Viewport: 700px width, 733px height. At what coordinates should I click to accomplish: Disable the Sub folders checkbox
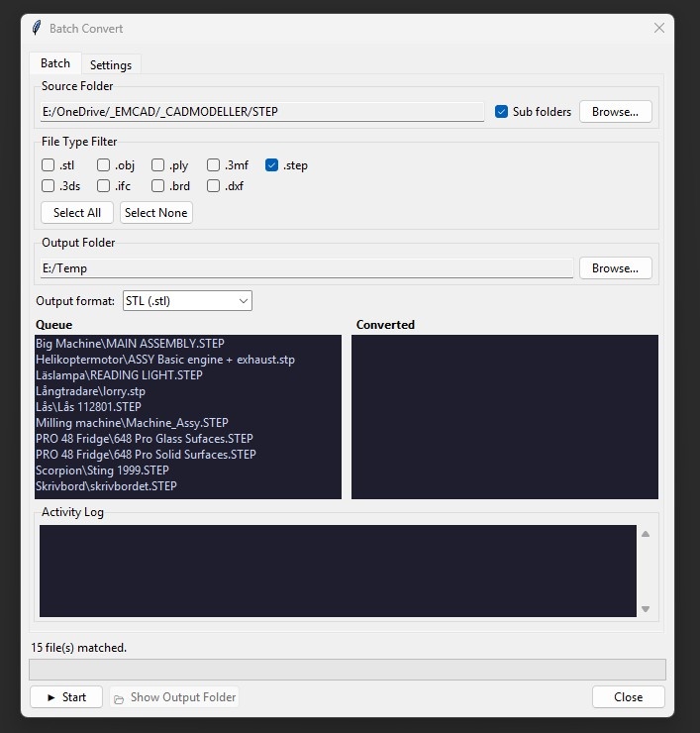point(502,112)
